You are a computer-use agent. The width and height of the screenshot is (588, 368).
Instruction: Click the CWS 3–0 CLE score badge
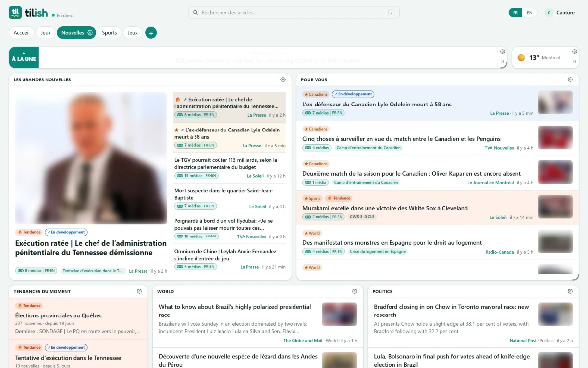pos(362,217)
